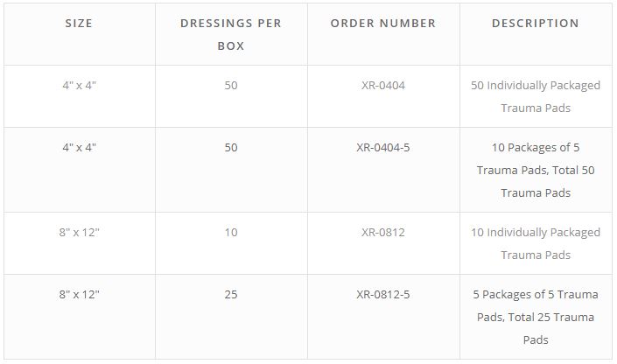617x364 pixels.
Task: Click the "5 Packages of 5 Trauma Pads" description
Action: [x=535, y=317]
